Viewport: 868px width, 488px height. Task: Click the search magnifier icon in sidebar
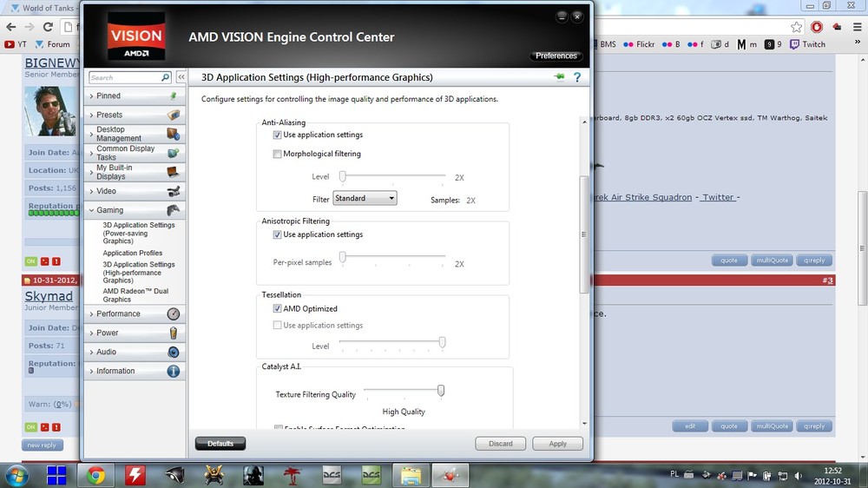(165, 77)
